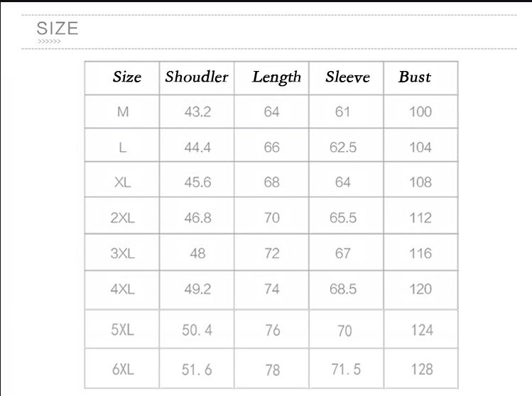Click the sleeve value 62.5
532x396 pixels.
343,147
